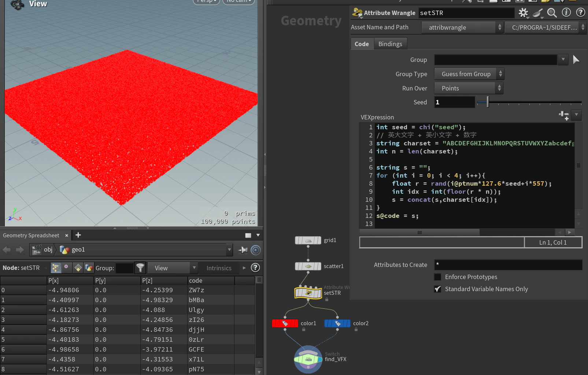Select the setSTR wrangle node

[308, 293]
